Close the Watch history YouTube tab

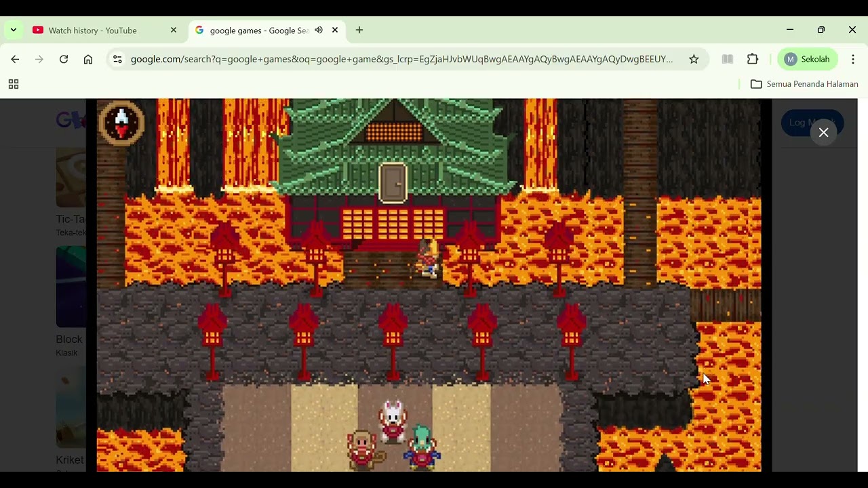(174, 30)
